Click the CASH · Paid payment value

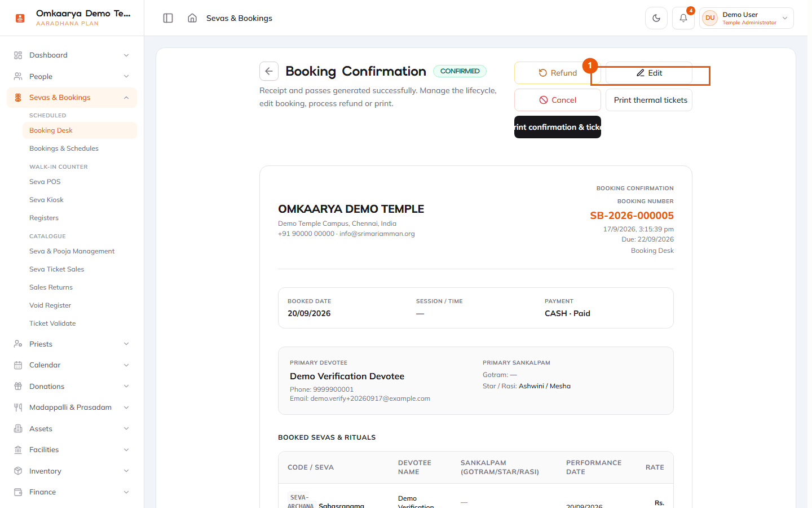(567, 313)
